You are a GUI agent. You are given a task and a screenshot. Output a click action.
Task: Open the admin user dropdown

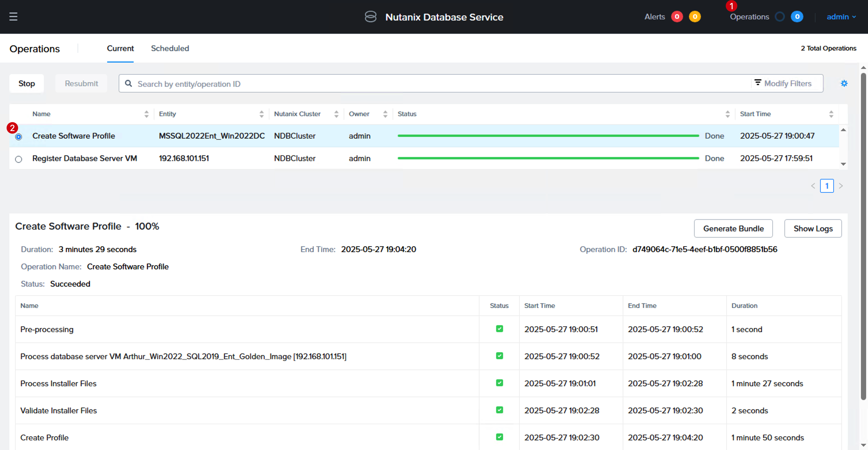tap(841, 16)
